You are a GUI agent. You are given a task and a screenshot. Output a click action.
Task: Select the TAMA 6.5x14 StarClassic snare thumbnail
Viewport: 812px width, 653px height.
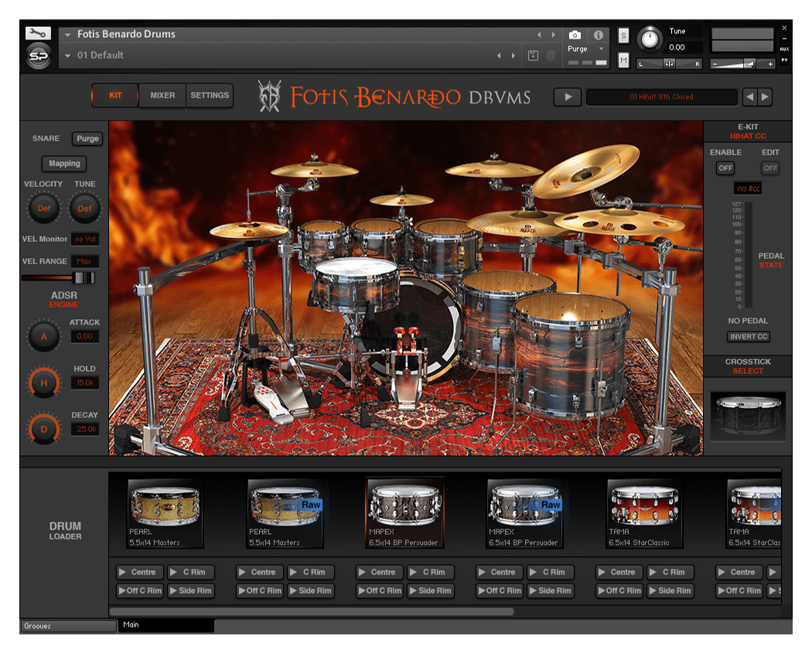pyautogui.click(x=644, y=514)
